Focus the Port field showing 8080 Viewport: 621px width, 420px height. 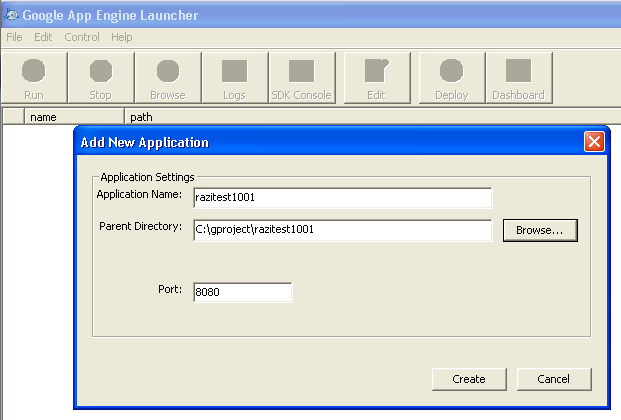(243, 292)
